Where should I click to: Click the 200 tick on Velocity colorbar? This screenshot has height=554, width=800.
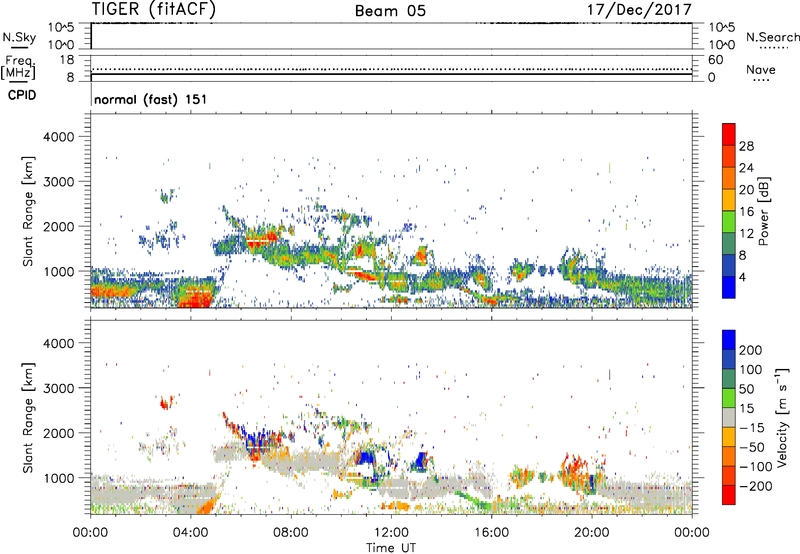pos(751,350)
